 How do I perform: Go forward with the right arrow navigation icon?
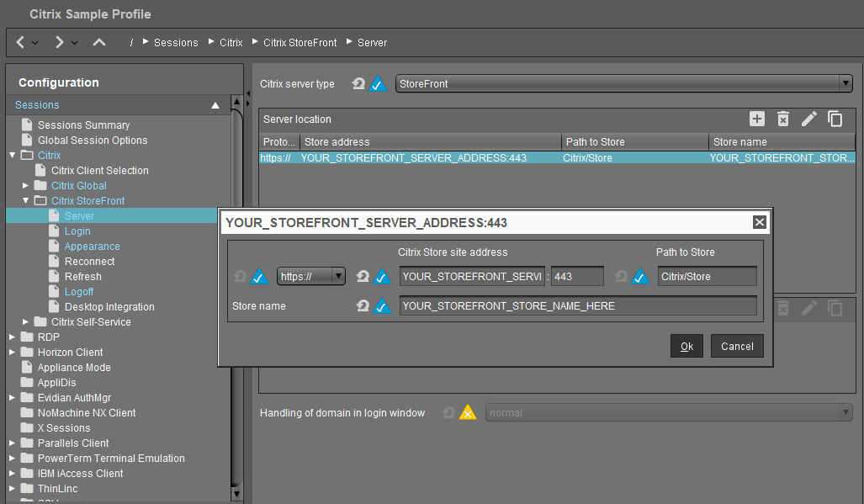(60, 42)
